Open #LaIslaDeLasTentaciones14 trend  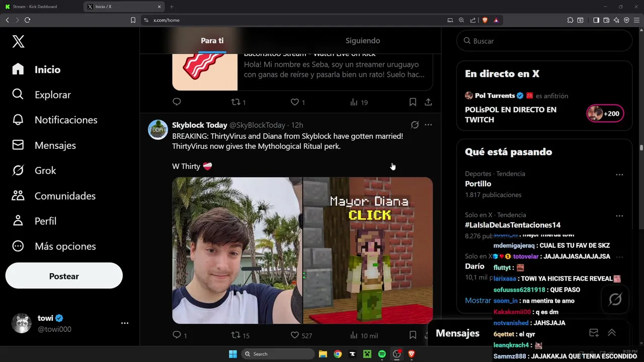[513, 225]
